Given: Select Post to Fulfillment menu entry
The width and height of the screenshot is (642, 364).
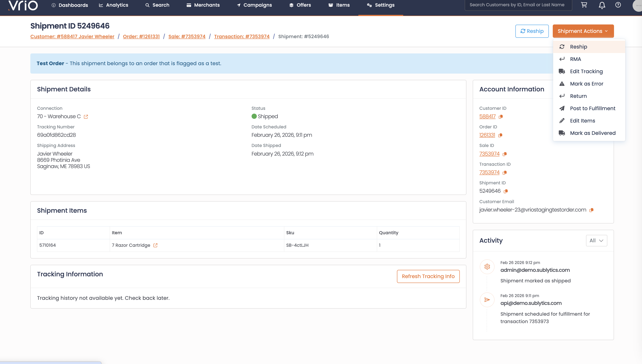Looking at the screenshot, I should 592,108.
